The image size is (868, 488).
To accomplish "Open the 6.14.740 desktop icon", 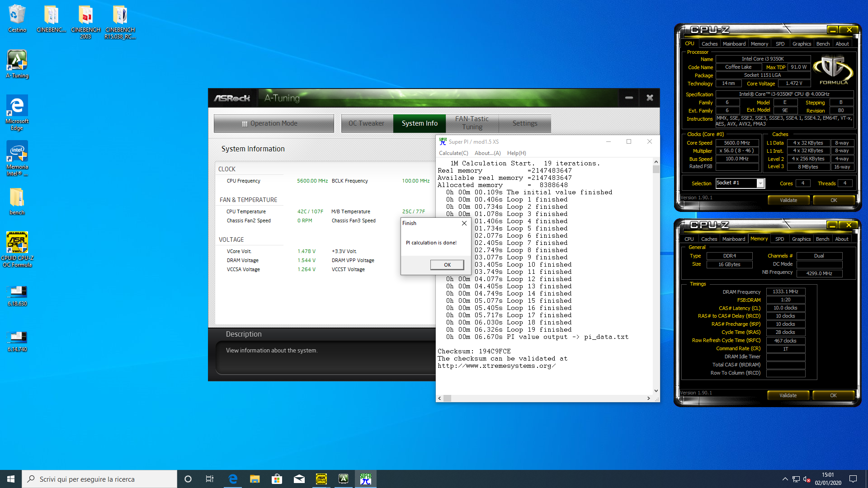I will 17,342.
